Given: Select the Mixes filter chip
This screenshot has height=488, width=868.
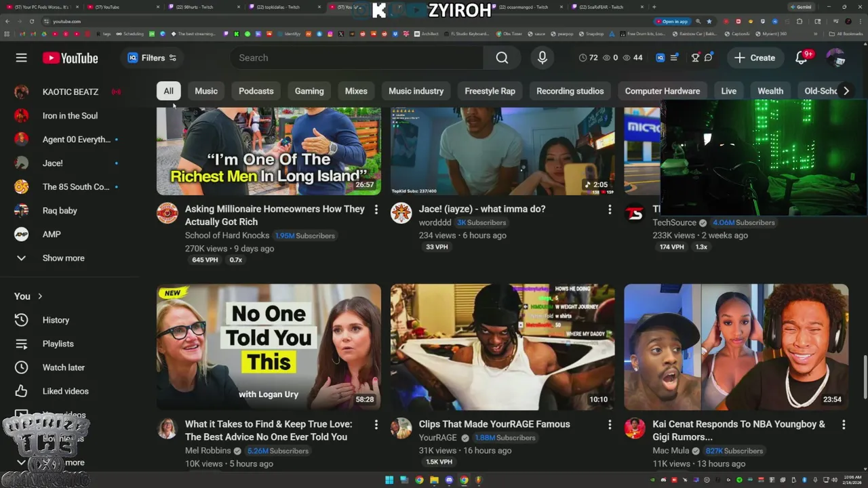Looking at the screenshot, I should click(x=356, y=91).
